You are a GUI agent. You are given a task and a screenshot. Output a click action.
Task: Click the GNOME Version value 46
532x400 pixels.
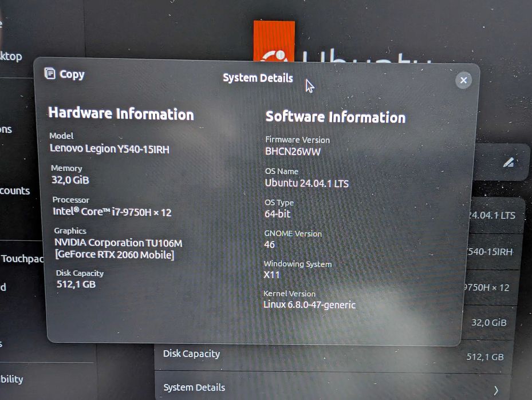click(x=269, y=244)
